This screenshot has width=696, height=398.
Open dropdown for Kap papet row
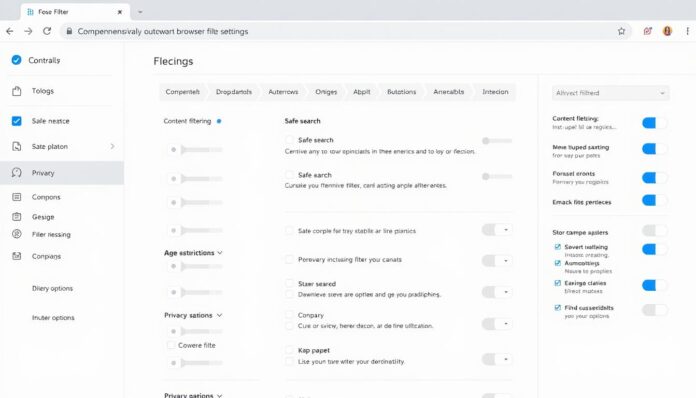point(506,359)
